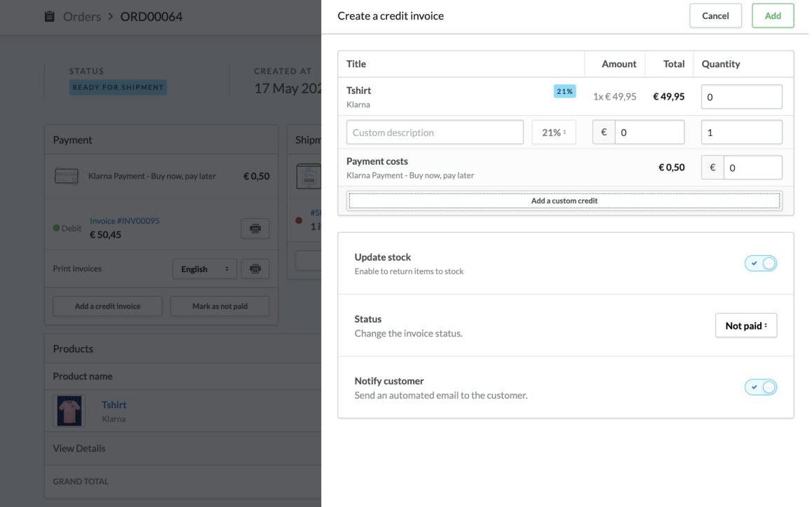Open the Invoice #INV00095 link
Screen dimensions: 812x507
click(x=126, y=220)
